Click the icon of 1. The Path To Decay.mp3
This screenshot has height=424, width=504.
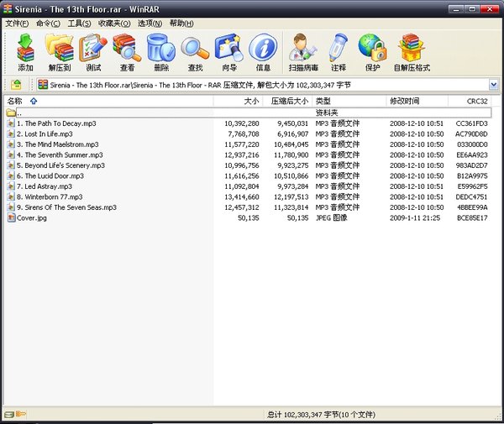coord(11,123)
